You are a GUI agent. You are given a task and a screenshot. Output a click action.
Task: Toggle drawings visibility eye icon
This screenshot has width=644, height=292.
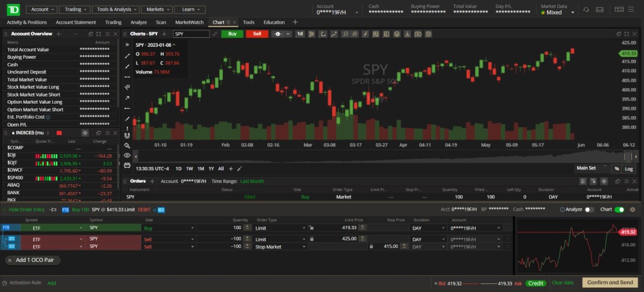tap(127, 155)
